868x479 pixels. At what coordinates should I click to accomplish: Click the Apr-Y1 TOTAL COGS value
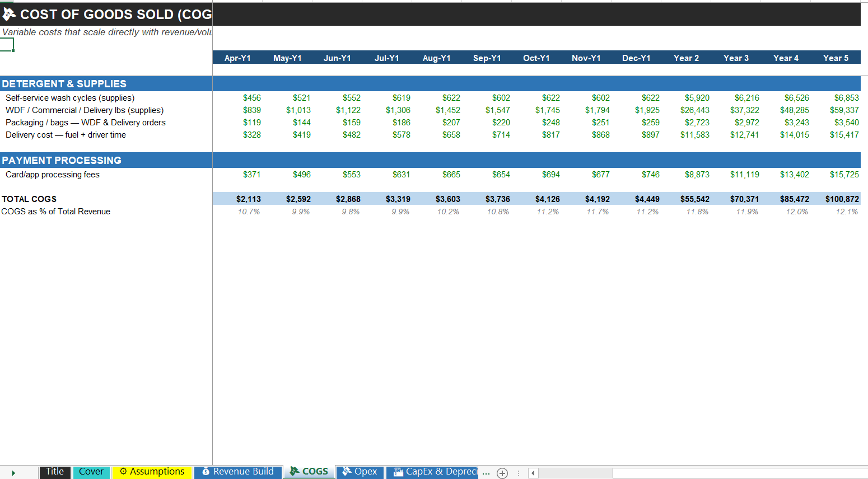(x=248, y=199)
